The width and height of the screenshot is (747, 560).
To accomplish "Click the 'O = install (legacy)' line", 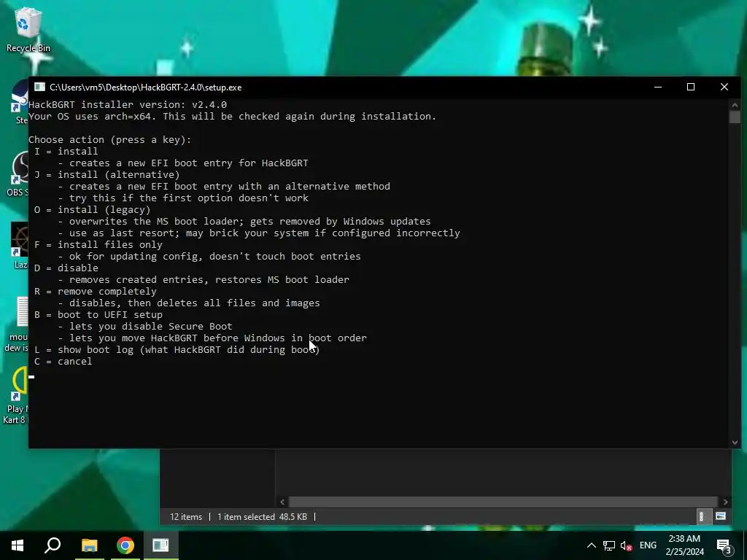I will pos(92,209).
